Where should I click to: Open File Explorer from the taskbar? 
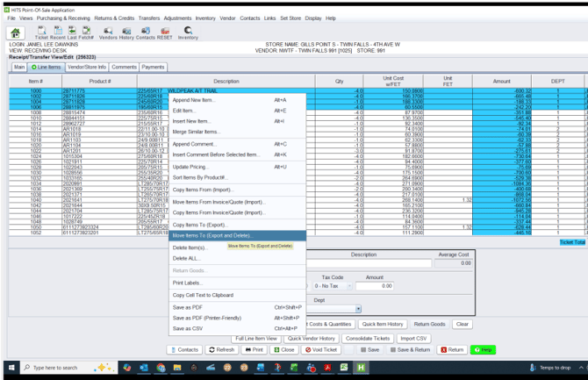(x=177, y=368)
